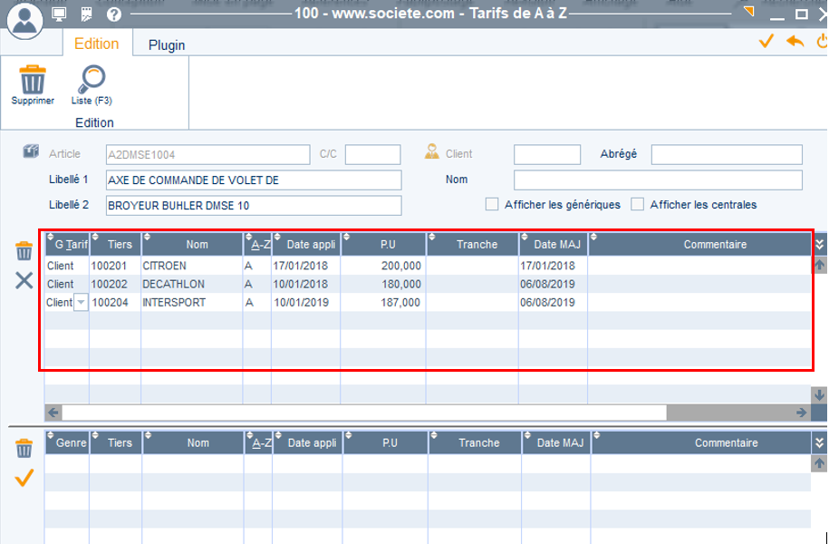The width and height of the screenshot is (829, 544).
Task: Select the DECATHLON name cell
Action: pyautogui.click(x=192, y=284)
